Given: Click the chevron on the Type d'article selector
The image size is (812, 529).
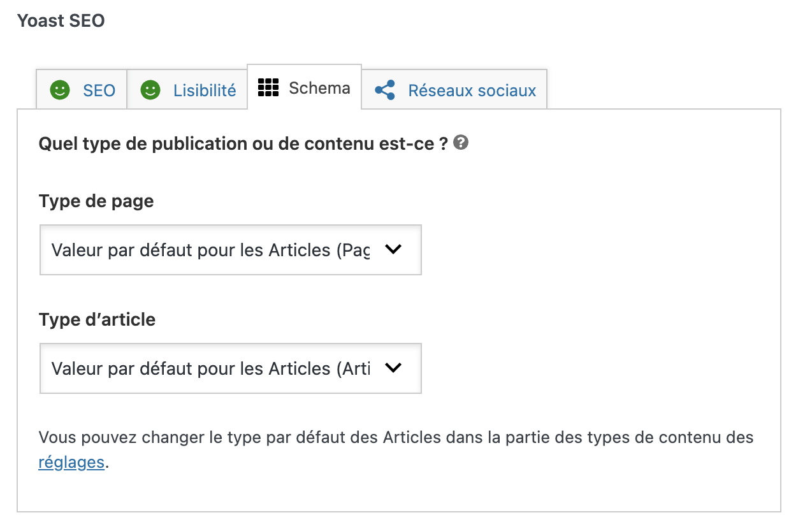Looking at the screenshot, I should pyautogui.click(x=393, y=368).
